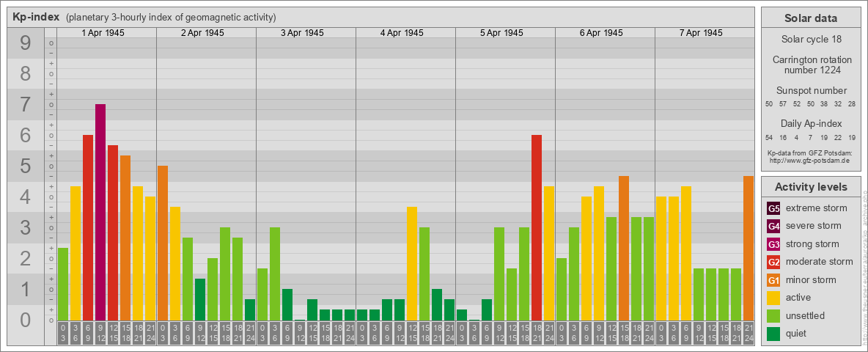Click the 'Daily Ap-index' label
868x352 pixels.
811,123
